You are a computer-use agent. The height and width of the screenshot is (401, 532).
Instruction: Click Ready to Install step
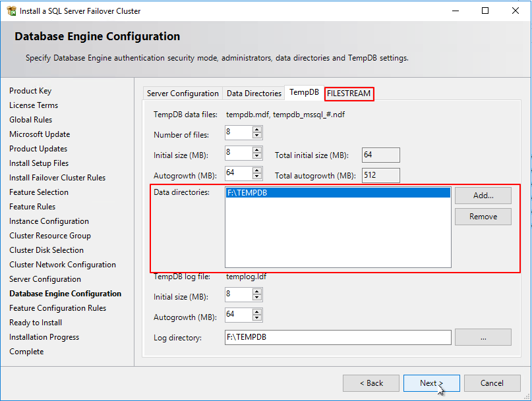point(36,323)
